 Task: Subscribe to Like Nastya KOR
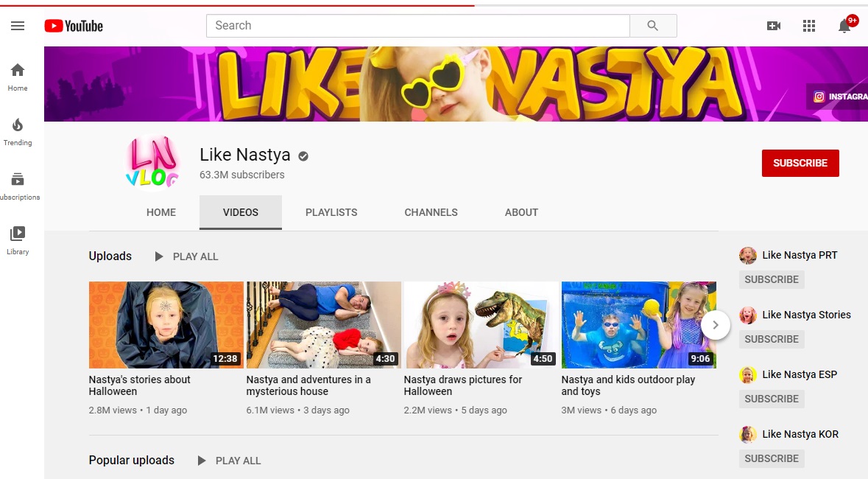pyautogui.click(x=772, y=459)
